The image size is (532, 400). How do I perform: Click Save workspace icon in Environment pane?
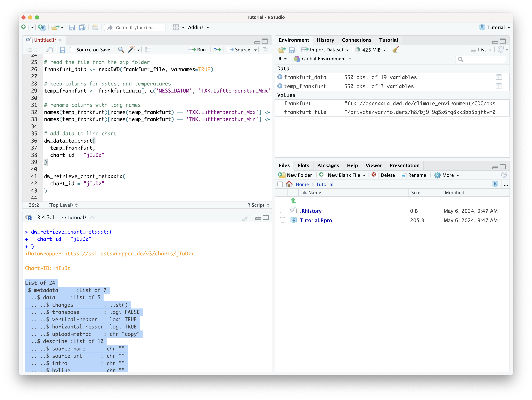click(x=292, y=50)
